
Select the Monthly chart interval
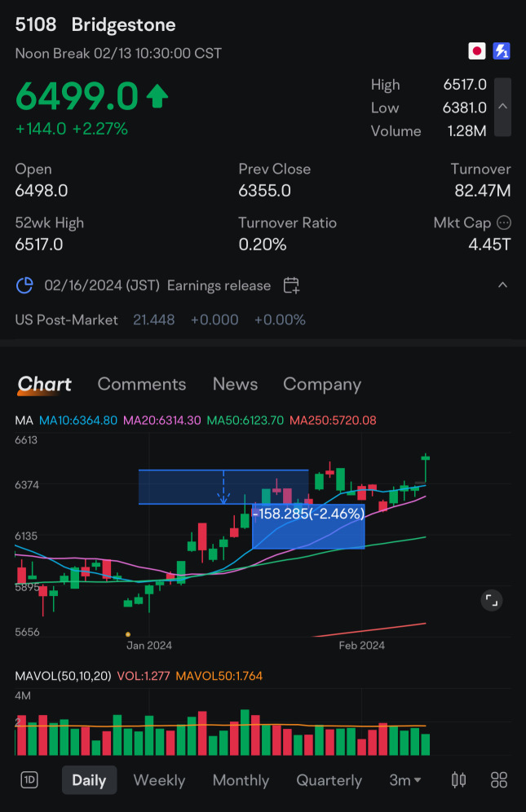241,780
